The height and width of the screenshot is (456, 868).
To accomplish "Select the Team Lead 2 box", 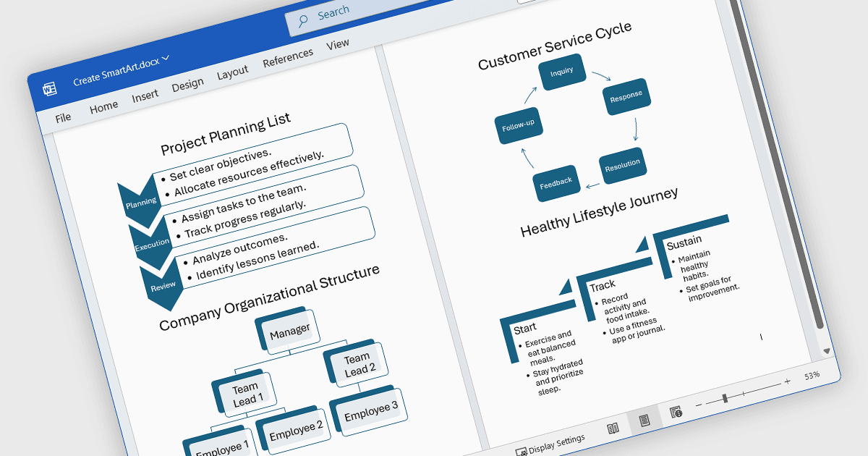I will 357,363.
